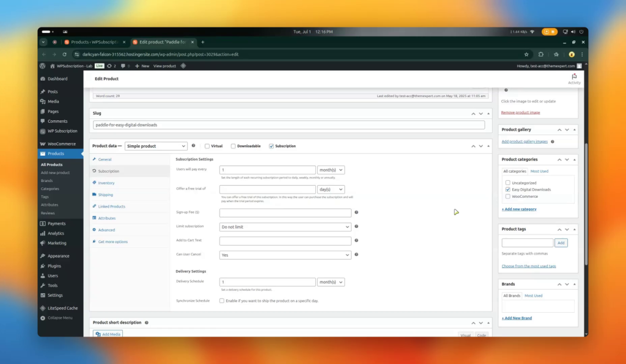Viewport: 626px width, 364px height.
Task: Enable the Downloadable checkbox
Action: pos(233,147)
